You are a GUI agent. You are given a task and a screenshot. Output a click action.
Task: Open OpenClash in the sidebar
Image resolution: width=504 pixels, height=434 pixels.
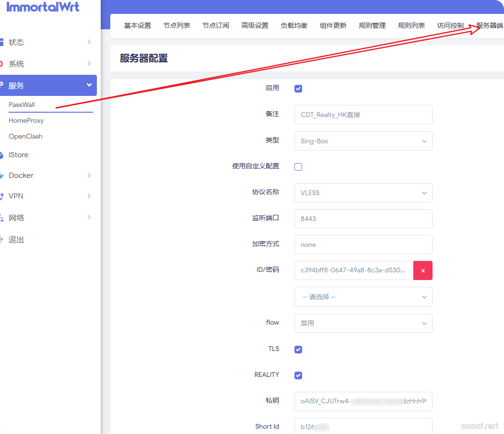[26, 137]
